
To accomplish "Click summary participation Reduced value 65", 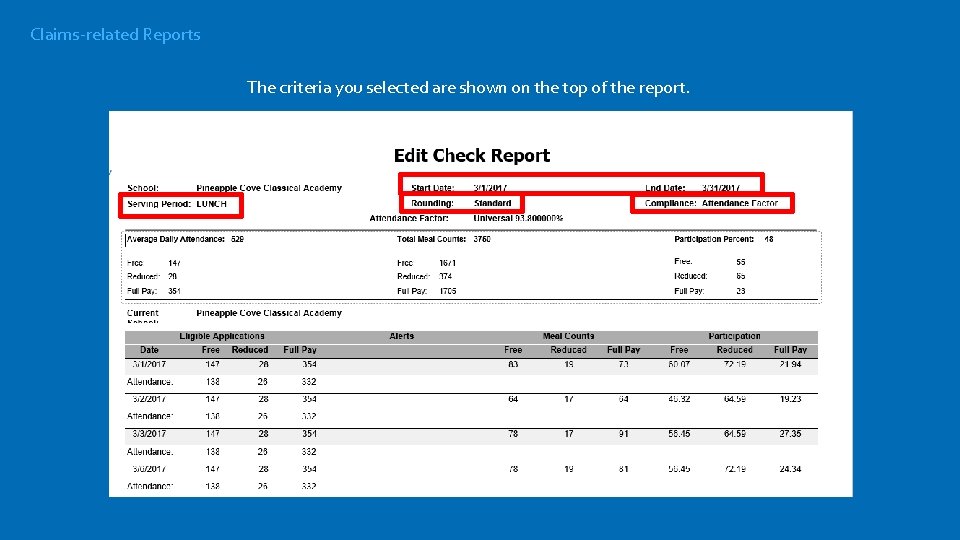I will pos(741,277).
